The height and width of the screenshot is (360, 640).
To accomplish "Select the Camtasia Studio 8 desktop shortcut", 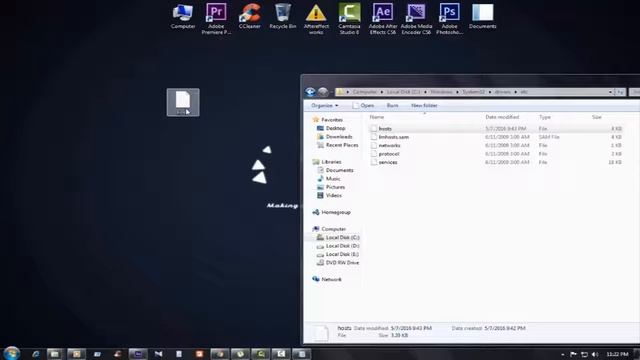I will coord(349,18).
